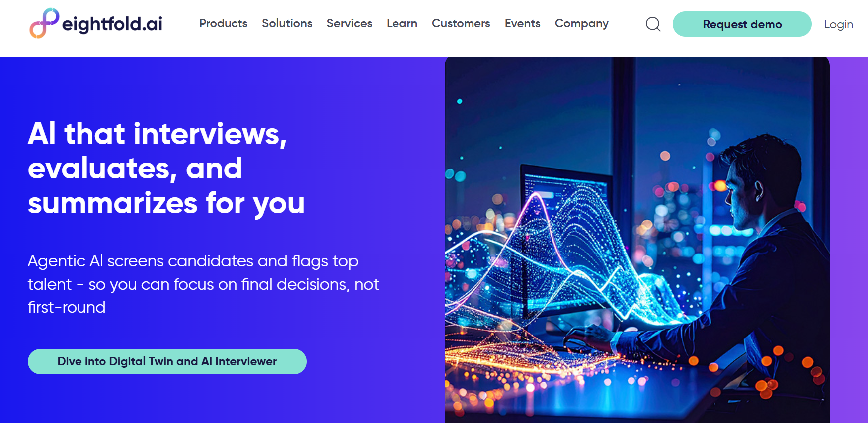Click Dive into Digital Twin and AI Interviewer
This screenshot has height=423, width=868.
[x=167, y=361]
